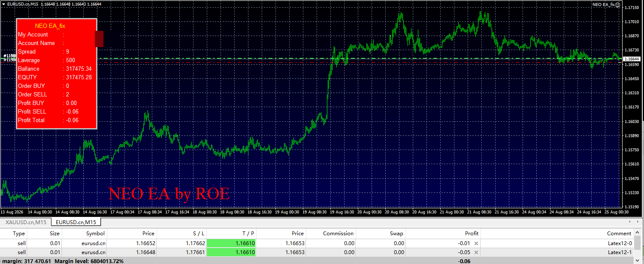The height and width of the screenshot is (264, 644).
Task: Click the Ballance value 317475.34
Action: (79, 69)
